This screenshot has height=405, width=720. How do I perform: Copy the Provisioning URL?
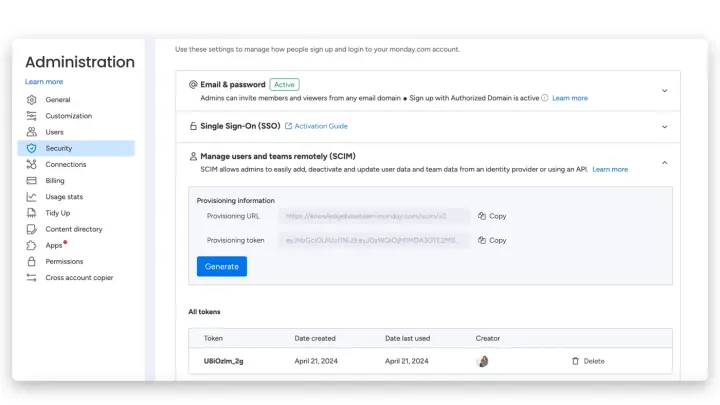click(x=492, y=216)
